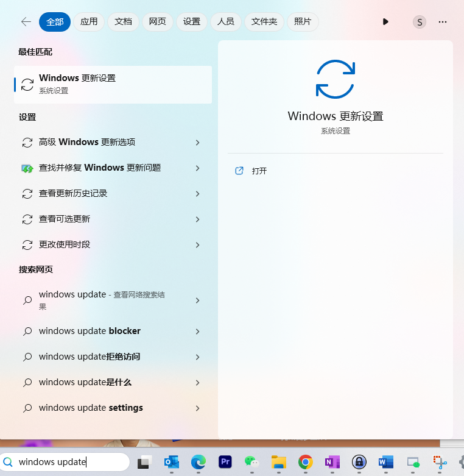The height and width of the screenshot is (476, 464).
Task: Open Microsoft Word from the taskbar
Action: 386,463
